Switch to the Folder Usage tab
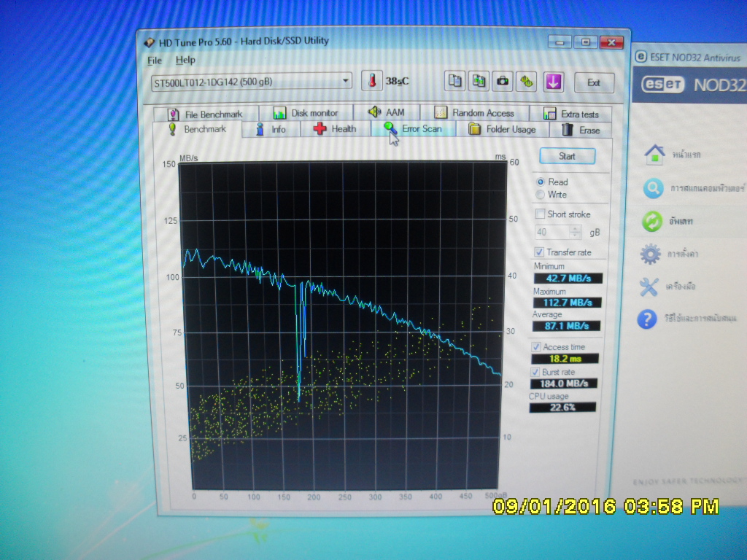This screenshot has height=560, width=747. (x=503, y=129)
